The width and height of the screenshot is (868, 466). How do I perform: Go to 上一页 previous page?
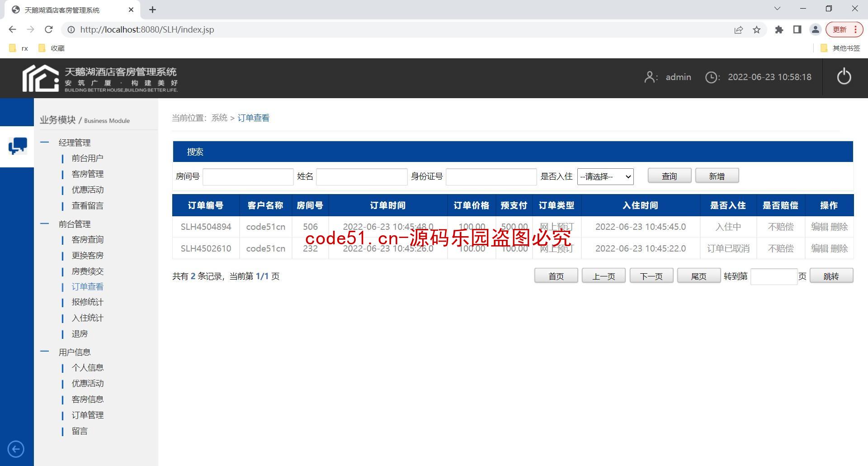[604, 276]
